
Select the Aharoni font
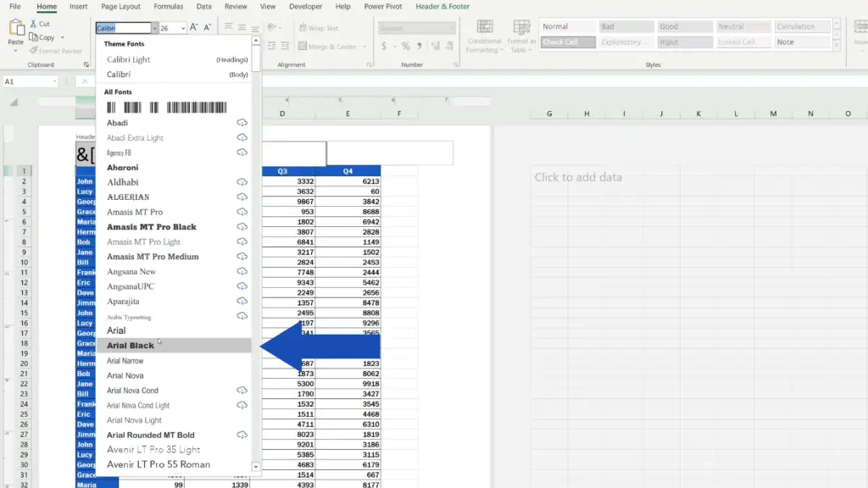coord(174,167)
